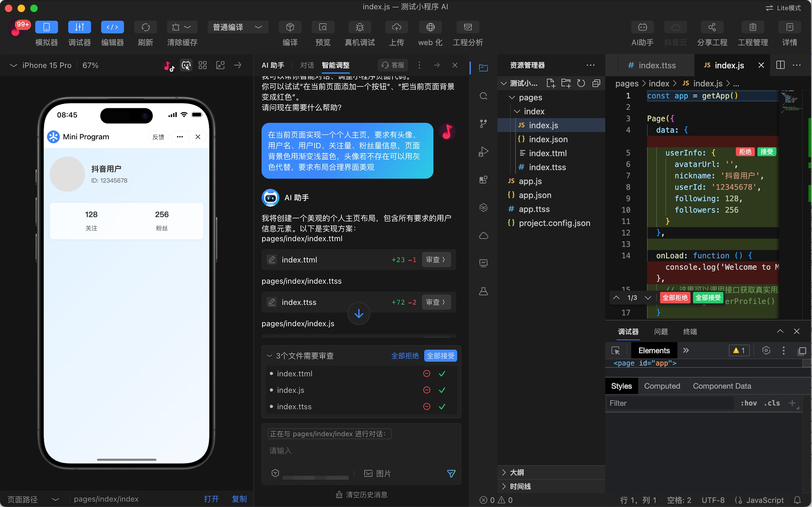Viewport: 812px width, 507px height.
Task: Open the iPhone 15 Pro device dropdown
Action: click(41, 65)
